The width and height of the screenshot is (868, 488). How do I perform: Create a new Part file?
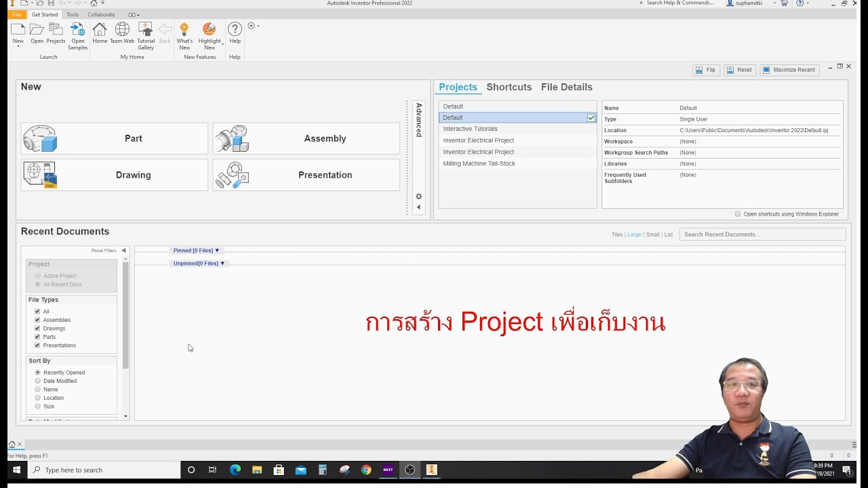(x=115, y=138)
